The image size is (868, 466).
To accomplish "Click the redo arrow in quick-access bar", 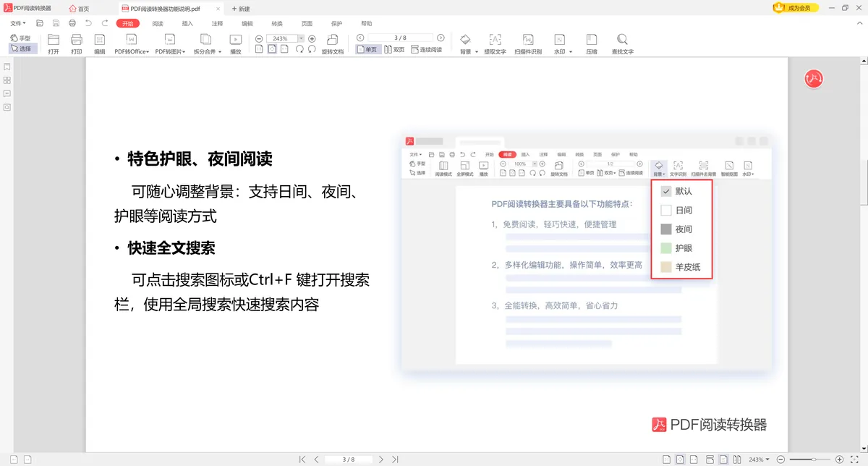I will point(106,23).
